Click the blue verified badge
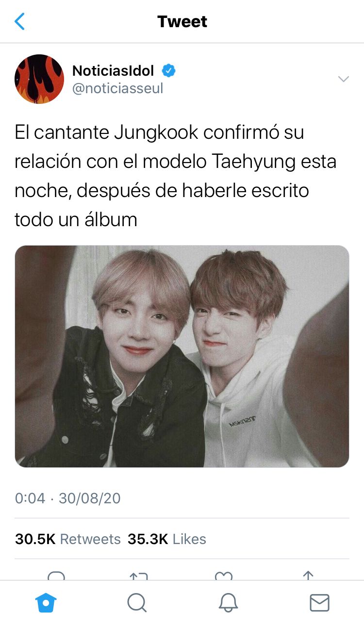 pos(168,71)
